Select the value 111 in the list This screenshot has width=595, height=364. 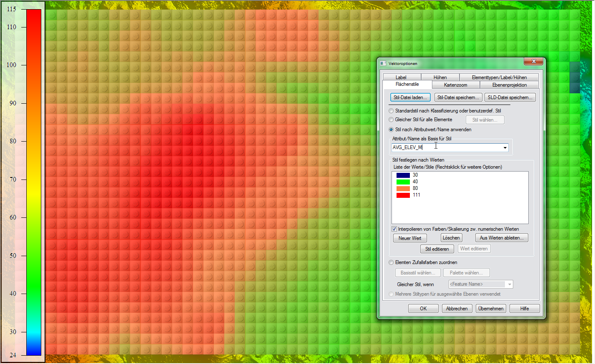tap(417, 195)
